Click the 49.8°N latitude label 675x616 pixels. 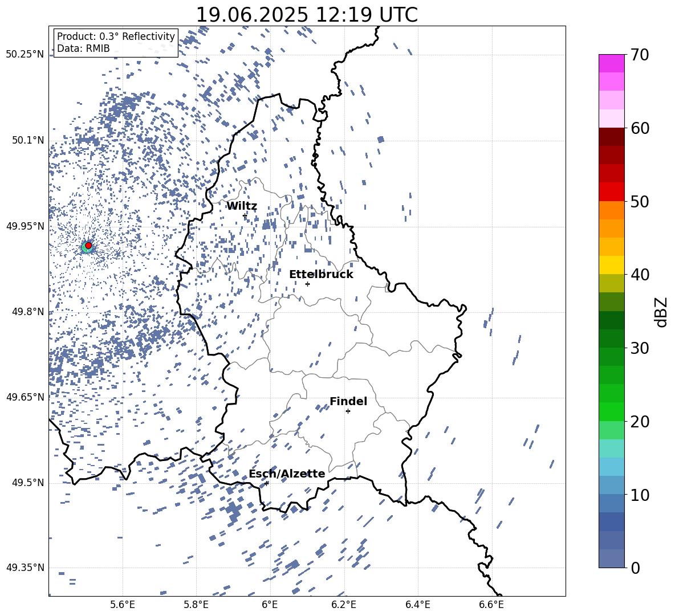(27, 312)
